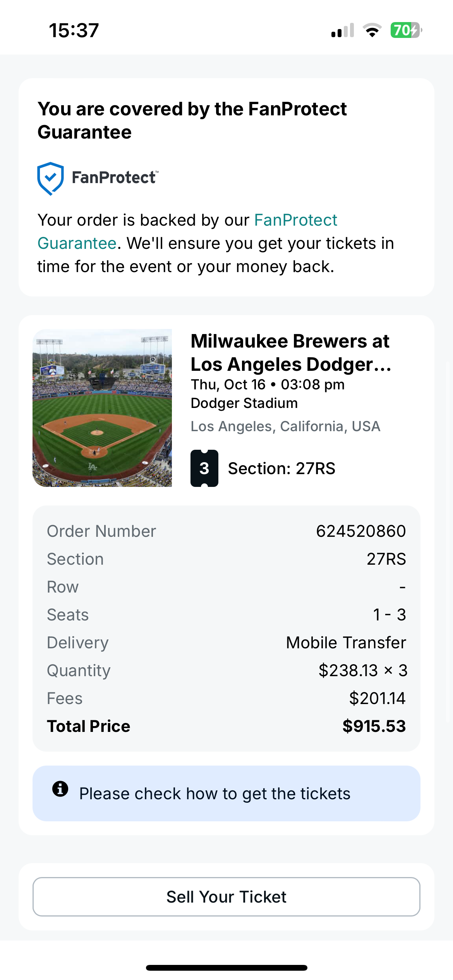Tap the status bar clock showing 15:37
The width and height of the screenshot is (453, 980).
pos(74,30)
